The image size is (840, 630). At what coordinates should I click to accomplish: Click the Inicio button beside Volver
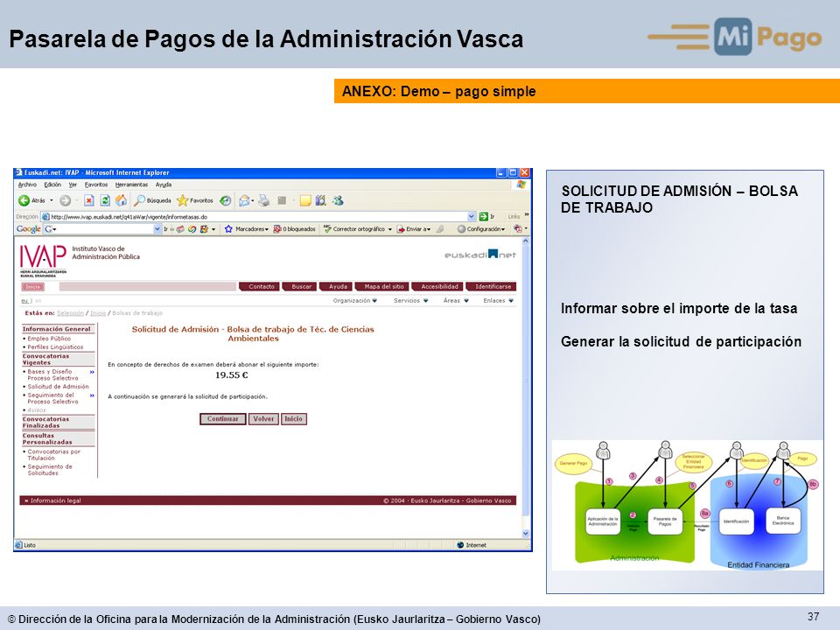(x=294, y=419)
